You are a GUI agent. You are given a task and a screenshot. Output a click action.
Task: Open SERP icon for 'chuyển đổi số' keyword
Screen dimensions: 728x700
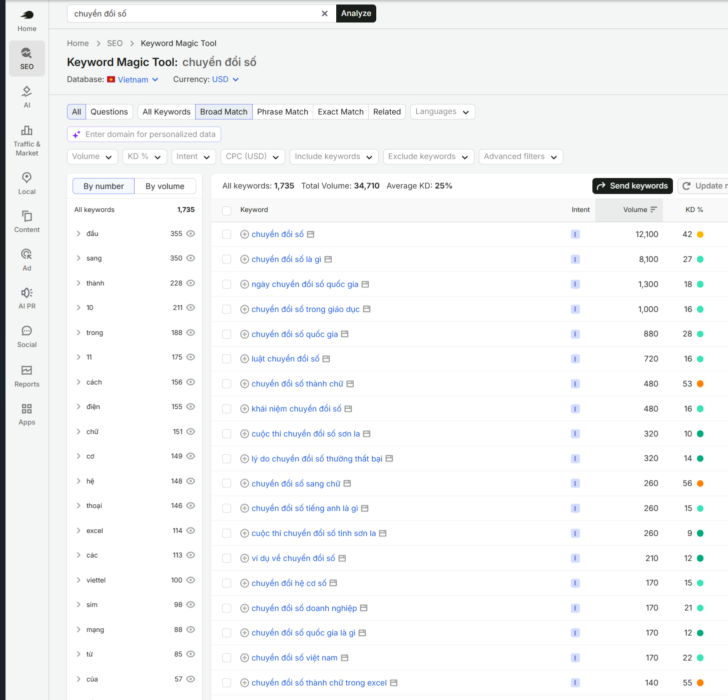coord(311,234)
